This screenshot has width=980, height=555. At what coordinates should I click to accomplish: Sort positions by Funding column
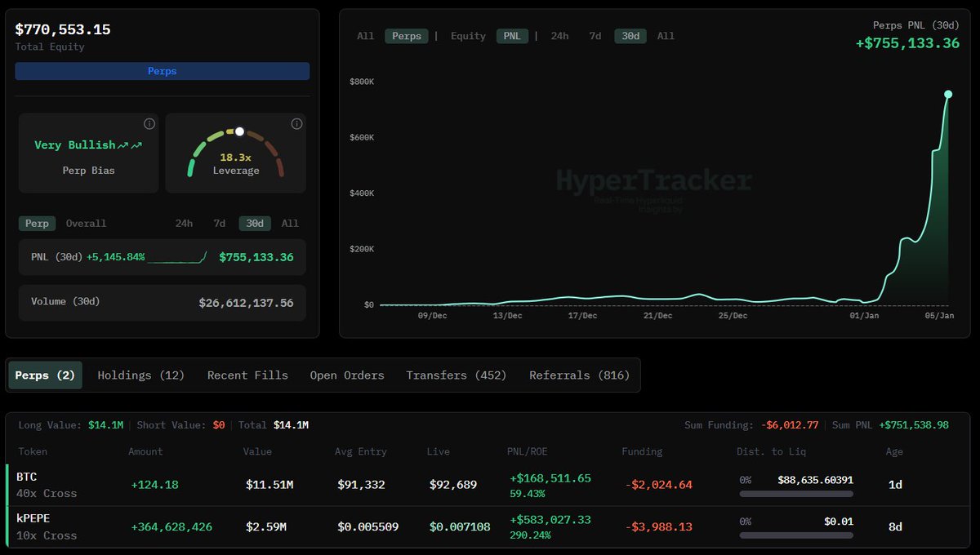tap(642, 451)
